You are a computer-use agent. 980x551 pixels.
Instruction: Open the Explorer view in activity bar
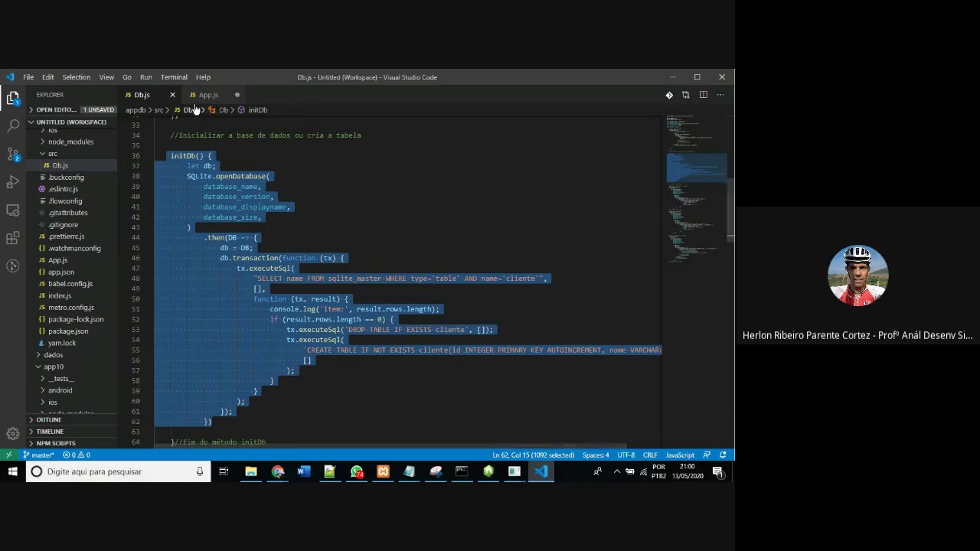pos(13,97)
